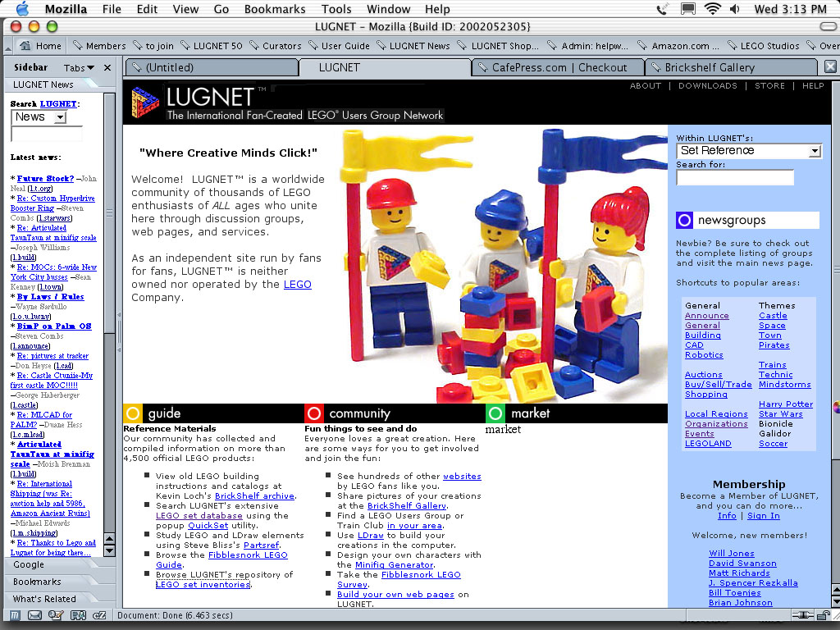Click the minifig photo on the LUGNET page
Screen dimensions: 840x630
pos(503,265)
